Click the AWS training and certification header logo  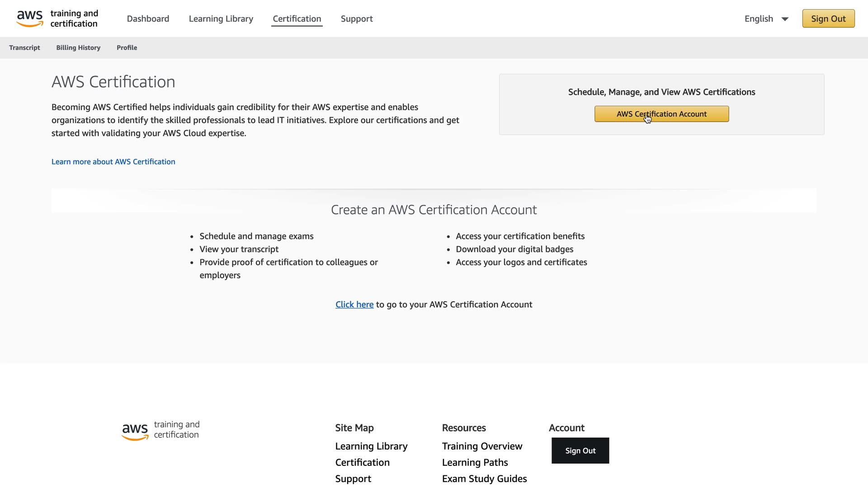pyautogui.click(x=57, y=19)
